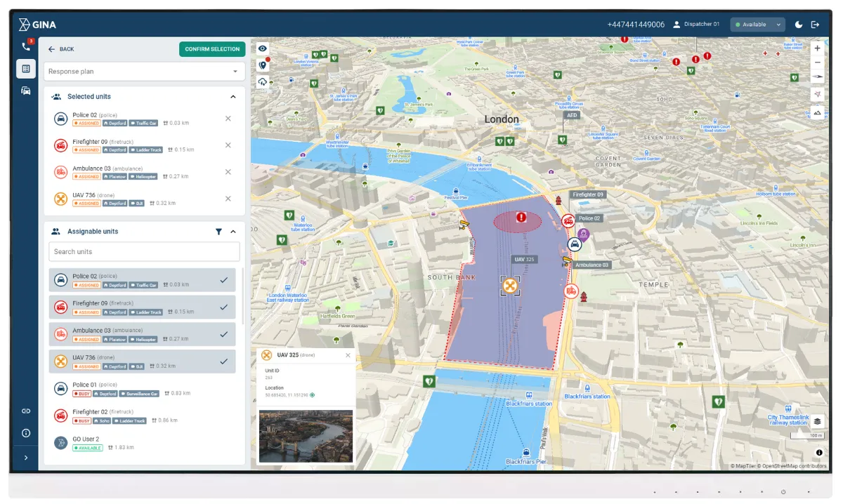Screen dimensions: 843x504
Task: Go back using the Back button
Action: (60, 49)
